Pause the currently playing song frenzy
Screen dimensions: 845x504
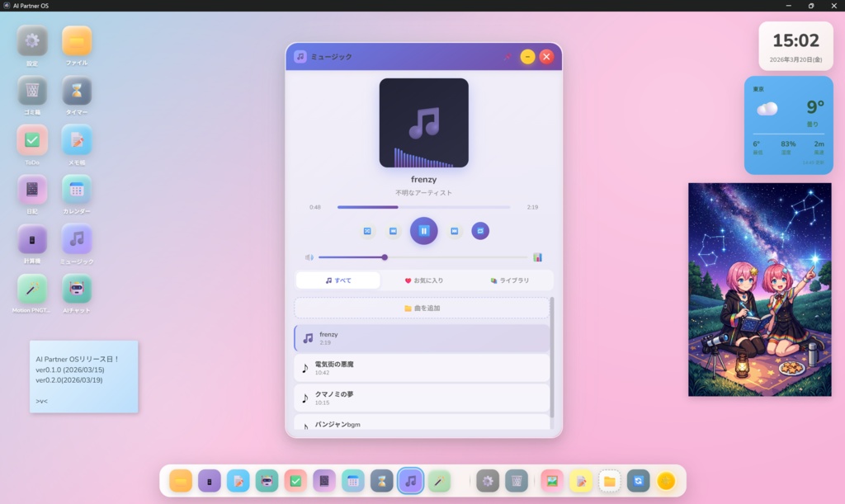coord(424,231)
